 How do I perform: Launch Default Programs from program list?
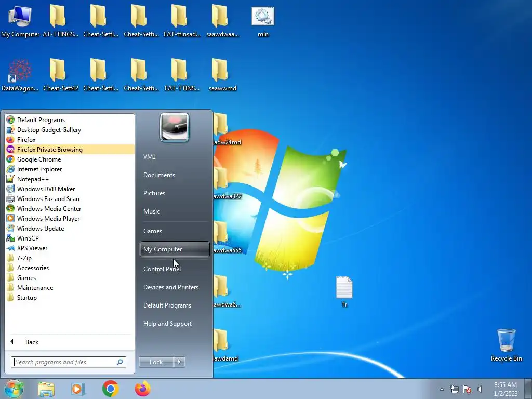click(70, 120)
